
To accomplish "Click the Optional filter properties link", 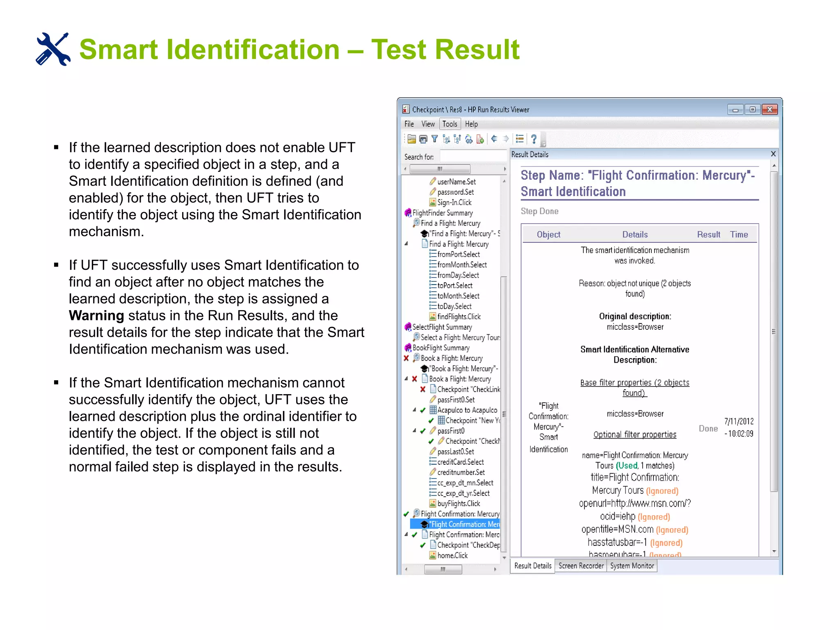I will (x=635, y=434).
